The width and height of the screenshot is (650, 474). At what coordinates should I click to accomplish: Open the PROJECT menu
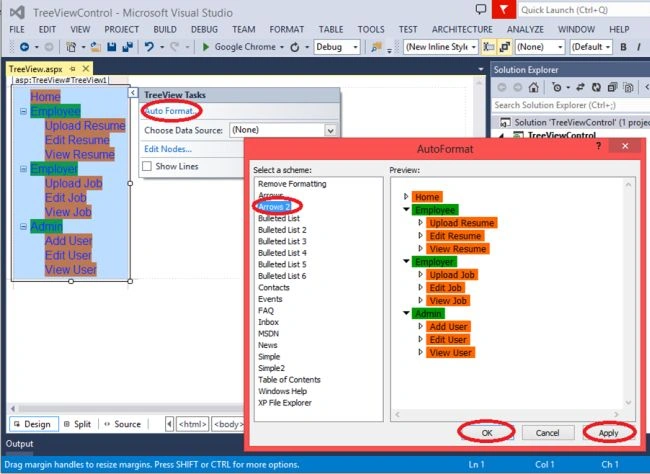coord(121,29)
